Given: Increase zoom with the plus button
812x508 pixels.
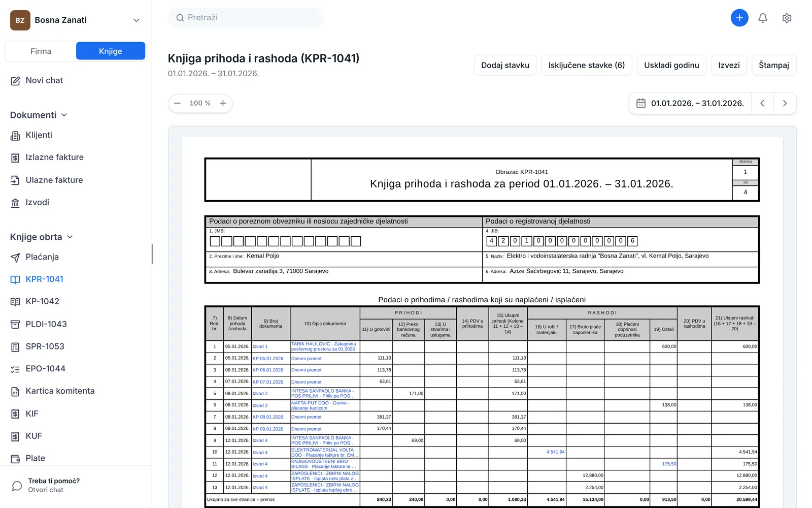Looking at the screenshot, I should pos(223,103).
